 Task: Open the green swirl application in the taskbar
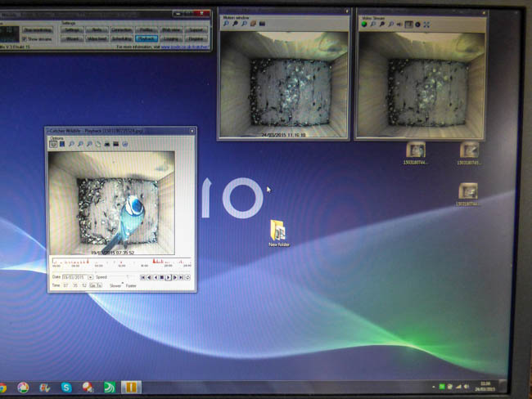(109, 387)
